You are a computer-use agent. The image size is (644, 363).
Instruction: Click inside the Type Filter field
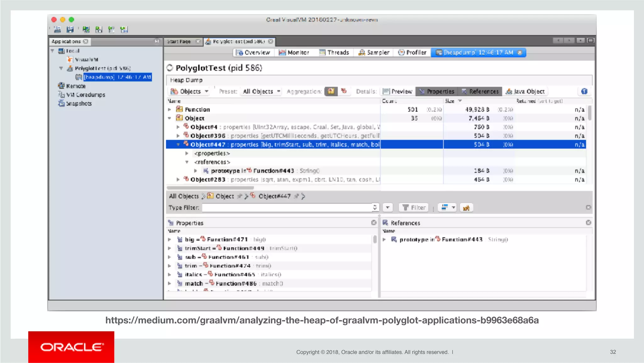[x=287, y=207]
